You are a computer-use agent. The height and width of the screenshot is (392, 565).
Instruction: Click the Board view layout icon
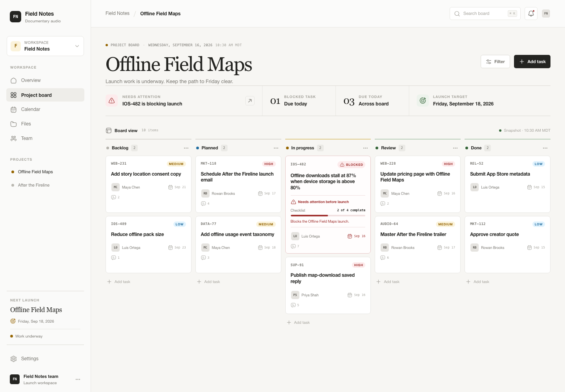pyautogui.click(x=109, y=131)
